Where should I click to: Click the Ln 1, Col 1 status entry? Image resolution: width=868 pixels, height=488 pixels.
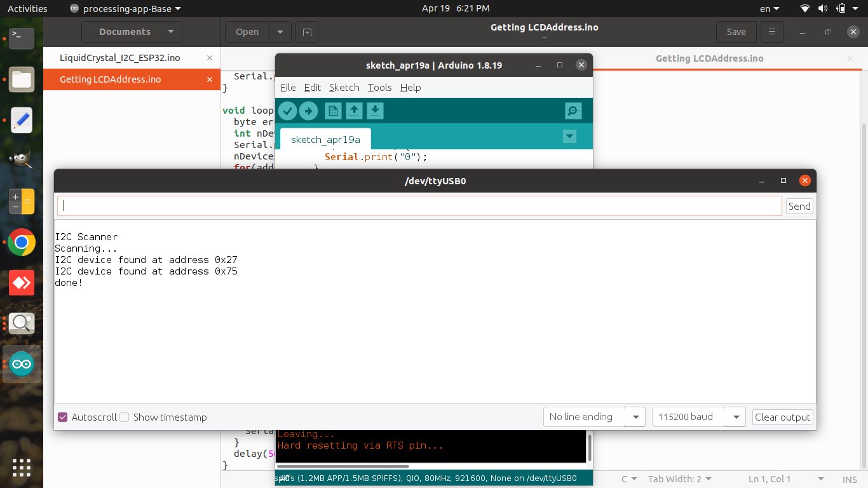pyautogui.click(x=770, y=479)
